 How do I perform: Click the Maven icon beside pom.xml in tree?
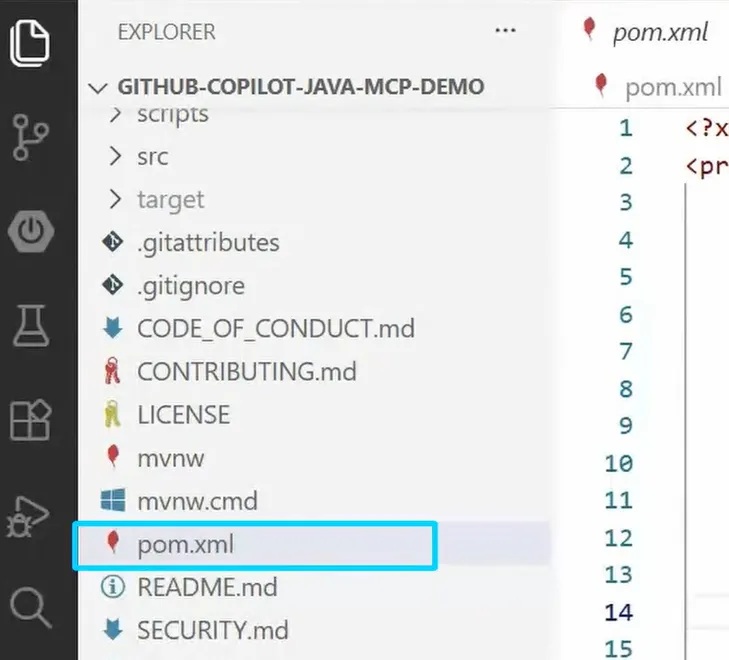tap(113, 542)
